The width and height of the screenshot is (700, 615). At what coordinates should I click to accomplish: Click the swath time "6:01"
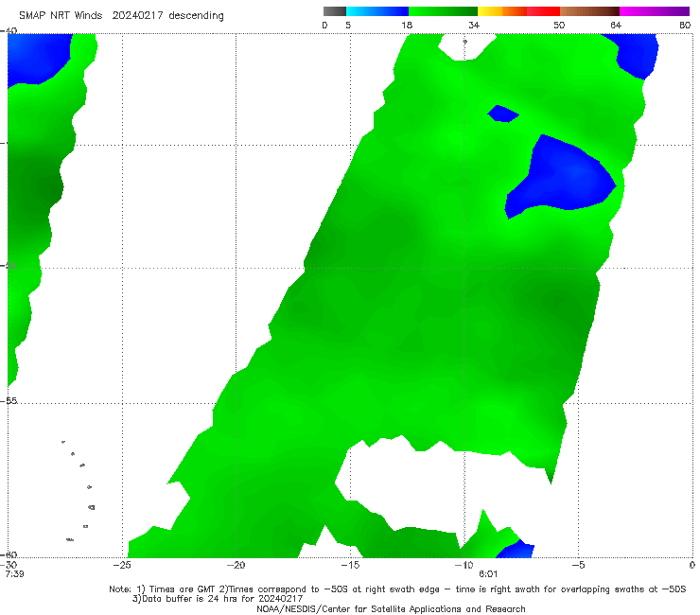(488, 574)
